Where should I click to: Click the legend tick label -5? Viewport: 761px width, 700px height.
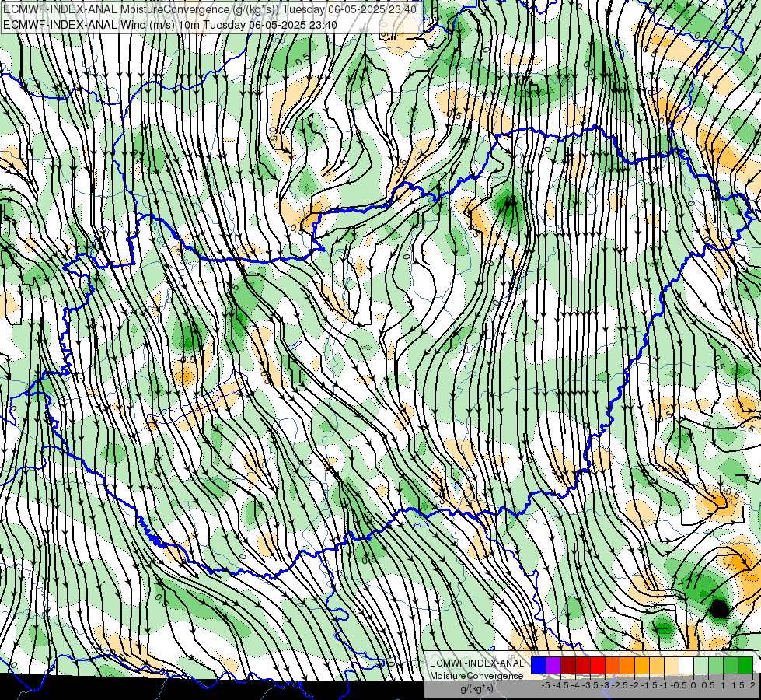pyautogui.click(x=546, y=685)
